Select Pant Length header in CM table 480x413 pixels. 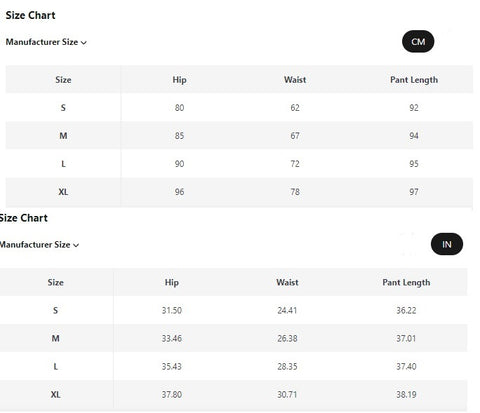point(414,80)
